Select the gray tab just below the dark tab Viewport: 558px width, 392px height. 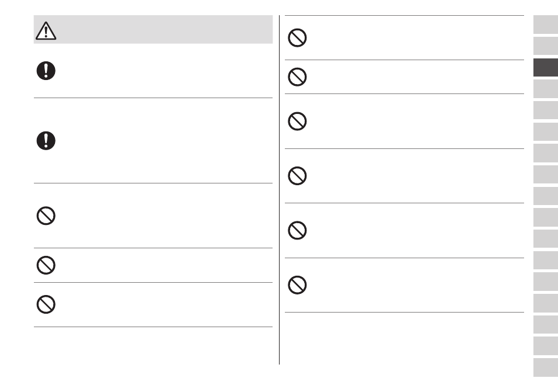(546, 89)
